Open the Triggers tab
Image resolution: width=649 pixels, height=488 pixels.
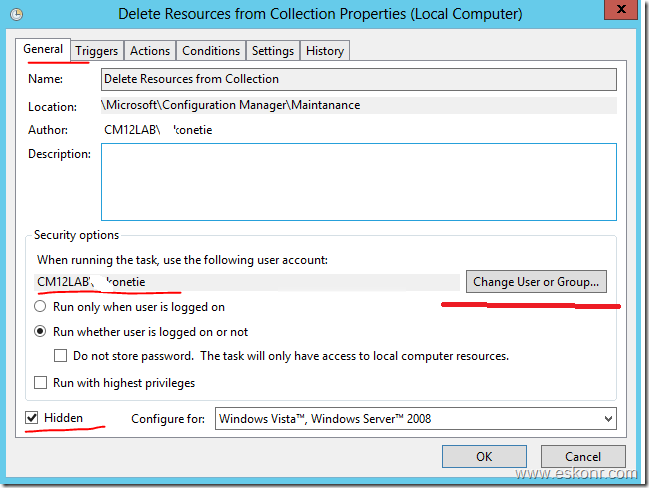(97, 51)
